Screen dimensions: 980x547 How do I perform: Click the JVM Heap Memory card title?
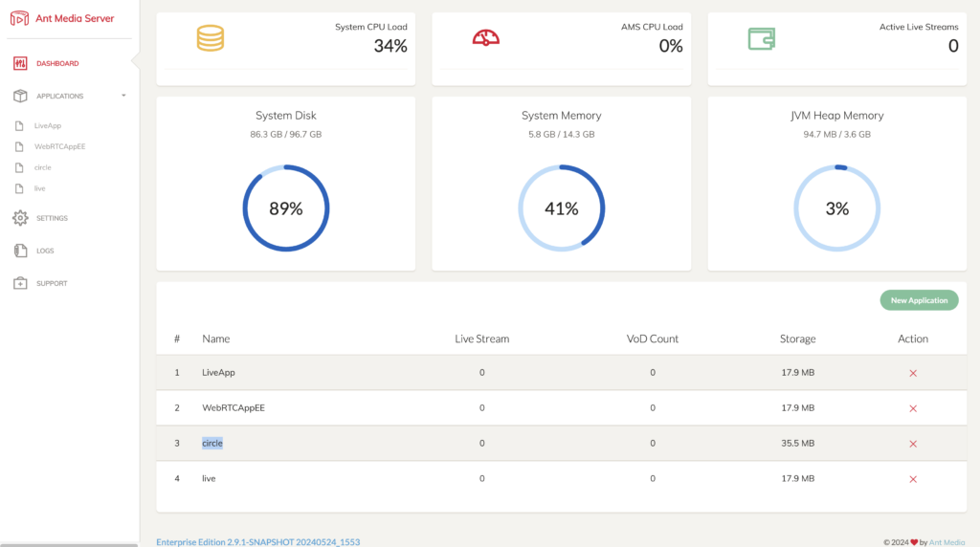[x=836, y=116]
